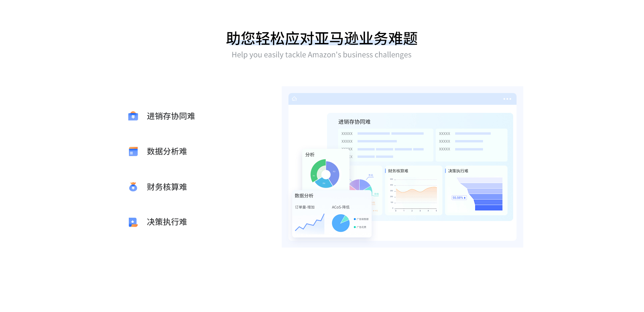Click the home icon in dashboard header
644x312 pixels.
[x=294, y=99]
